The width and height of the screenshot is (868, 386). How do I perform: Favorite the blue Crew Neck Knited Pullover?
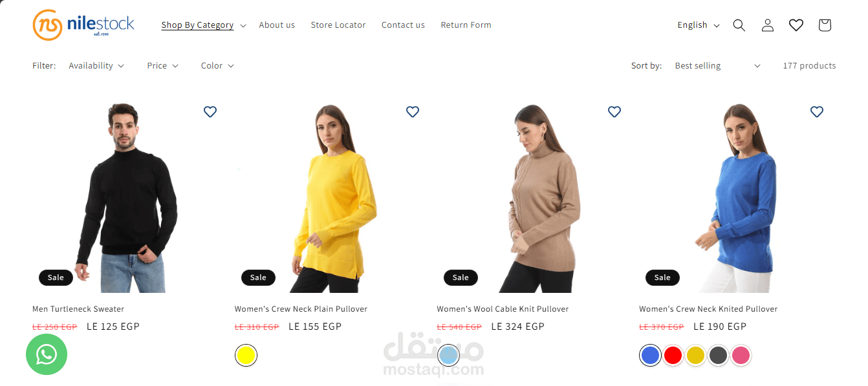tap(817, 112)
